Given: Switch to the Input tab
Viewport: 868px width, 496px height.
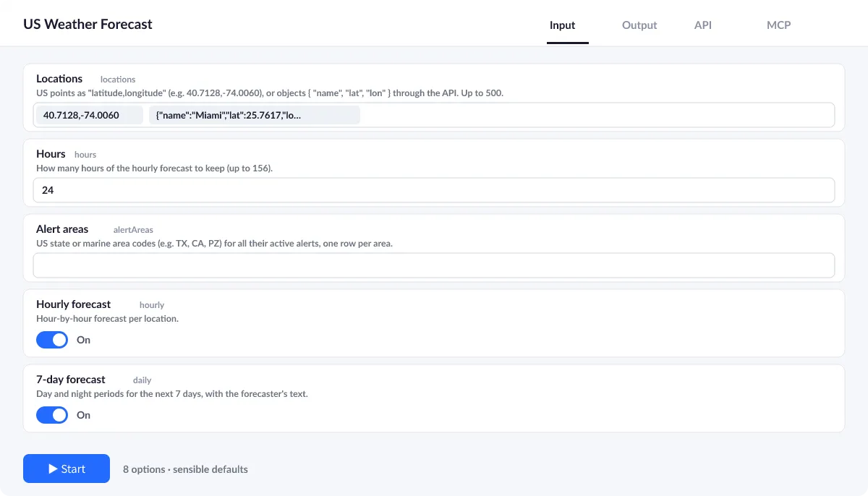Looking at the screenshot, I should 562,25.
